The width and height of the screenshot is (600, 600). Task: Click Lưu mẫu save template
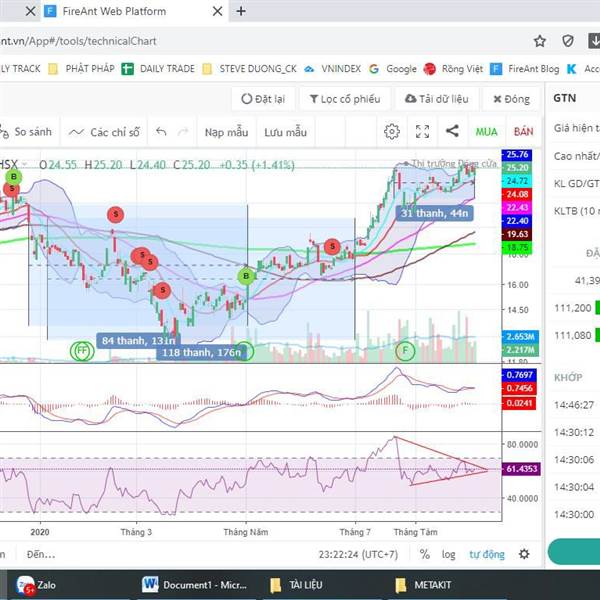[x=285, y=132]
